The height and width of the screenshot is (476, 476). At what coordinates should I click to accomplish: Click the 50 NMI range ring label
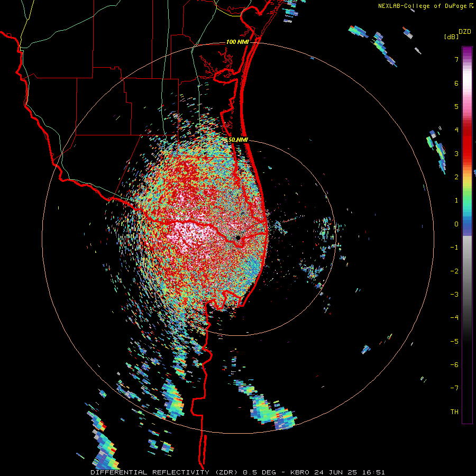pos(238,140)
